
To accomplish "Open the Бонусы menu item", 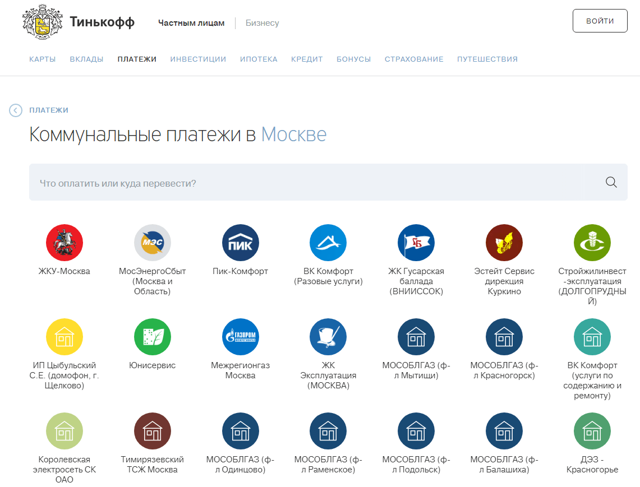I will [354, 59].
